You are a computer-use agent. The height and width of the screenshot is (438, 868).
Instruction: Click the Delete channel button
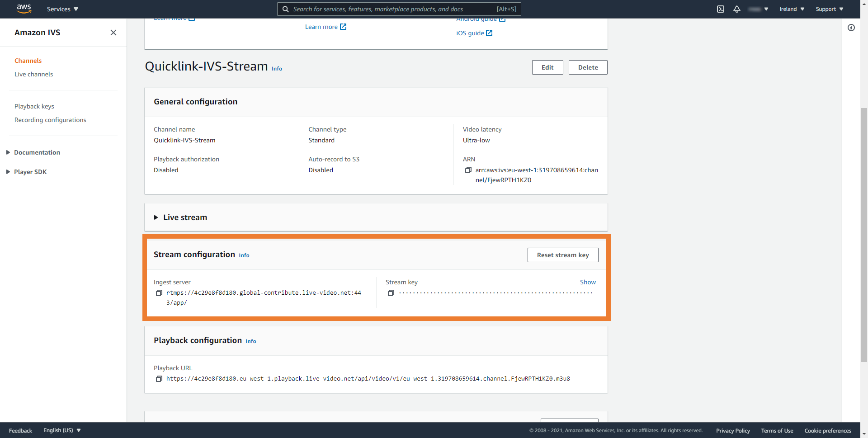pyautogui.click(x=588, y=67)
